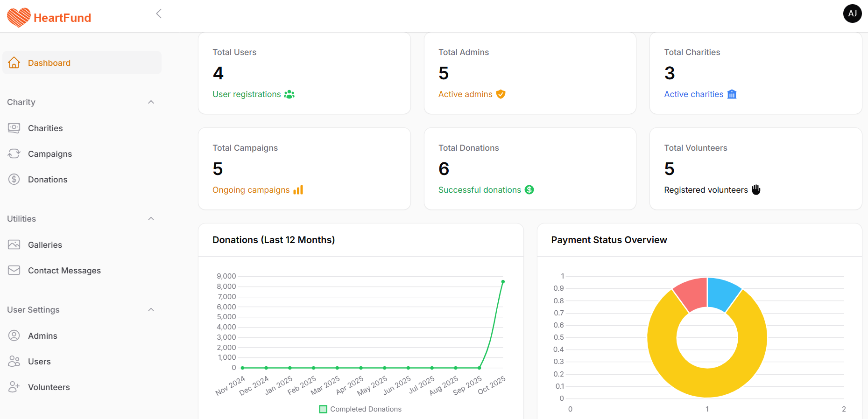Image resolution: width=868 pixels, height=419 pixels.
Task: Click the Donations dollar coin icon
Action: (x=14, y=179)
